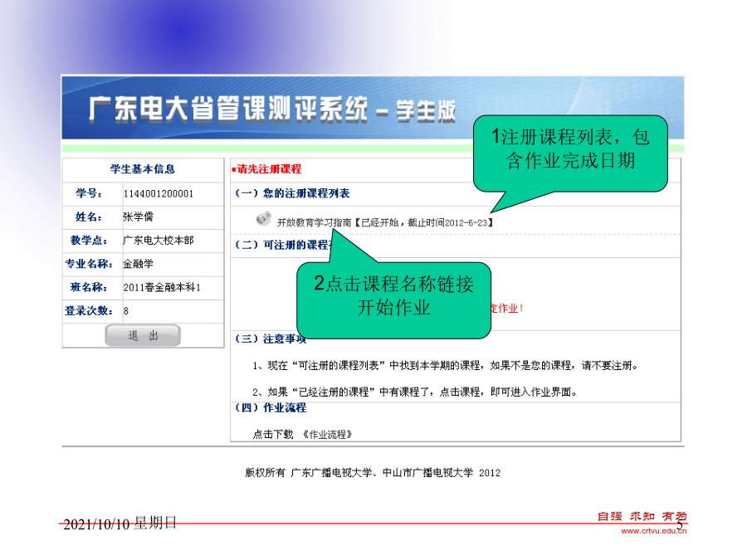
Task: Click the red 请先注册课程 notice
Action: (x=266, y=169)
